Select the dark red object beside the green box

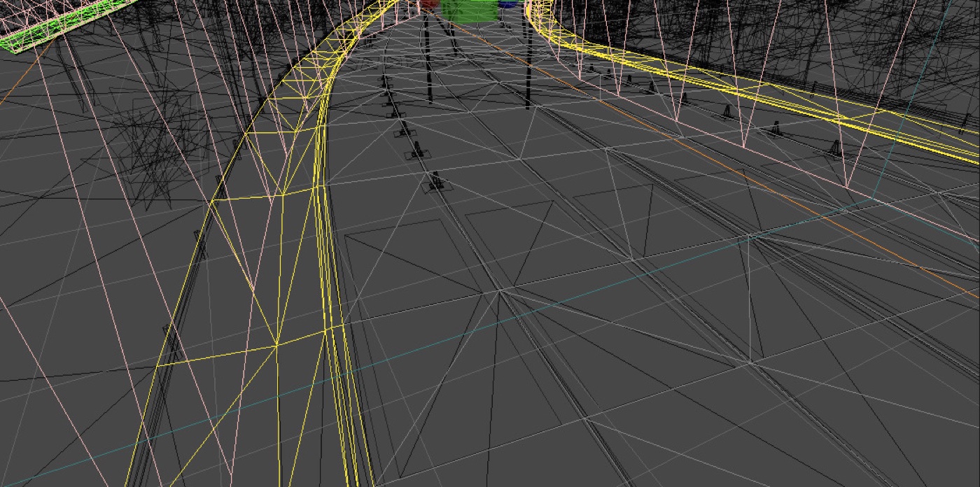(x=430, y=3)
